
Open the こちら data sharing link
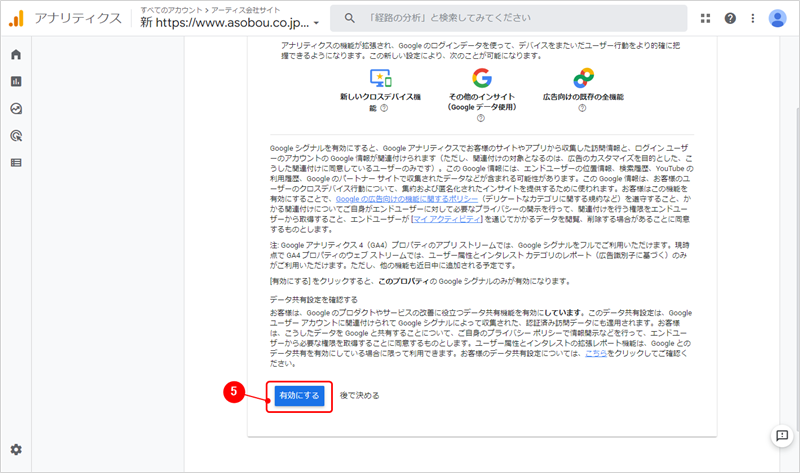tap(596, 354)
